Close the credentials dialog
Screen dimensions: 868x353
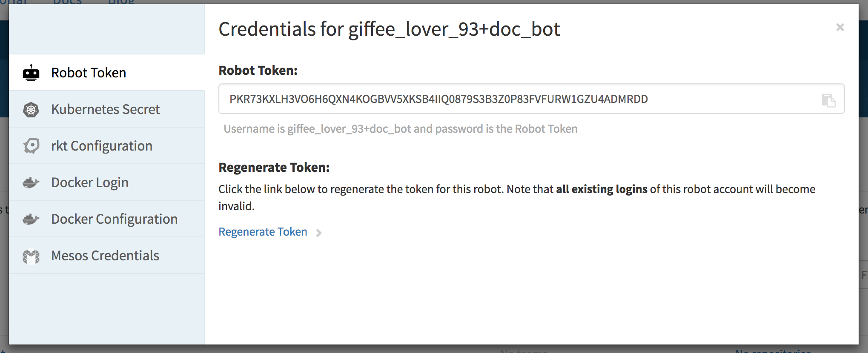(x=840, y=28)
